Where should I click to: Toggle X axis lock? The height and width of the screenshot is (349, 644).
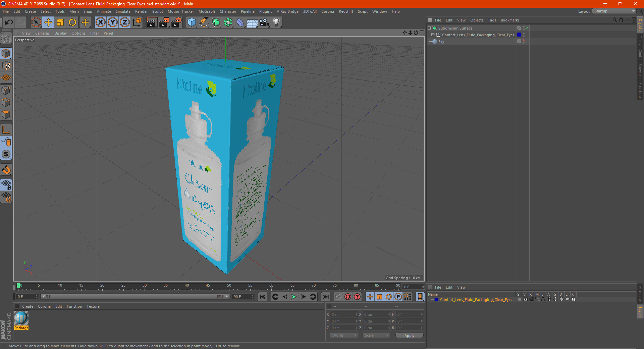pyautogui.click(x=100, y=22)
